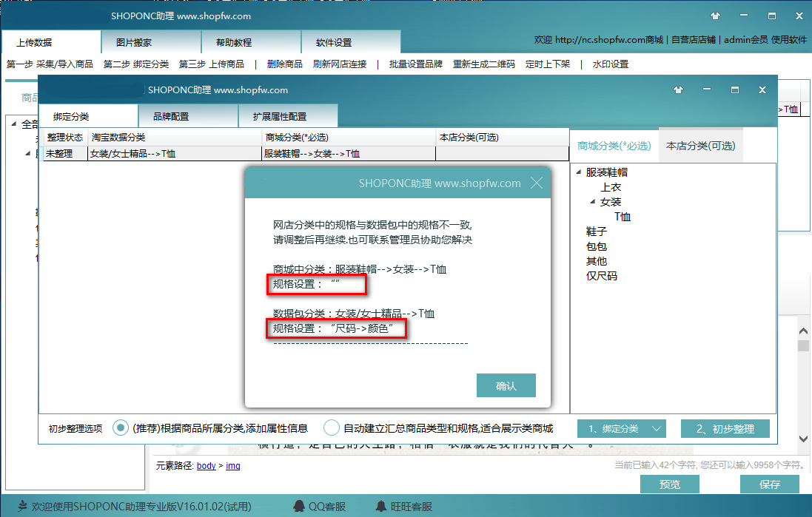Select the (推荐)根据商品所属分类,添加属性信息 radio option

point(121,428)
